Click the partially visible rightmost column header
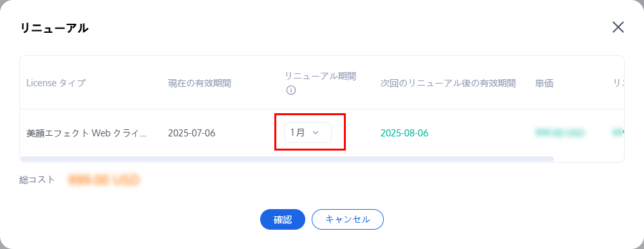This screenshot has height=249, width=644. tap(618, 83)
